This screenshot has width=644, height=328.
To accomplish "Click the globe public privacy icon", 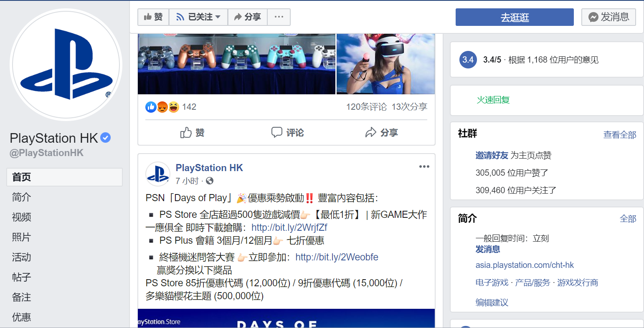I will point(210,181).
